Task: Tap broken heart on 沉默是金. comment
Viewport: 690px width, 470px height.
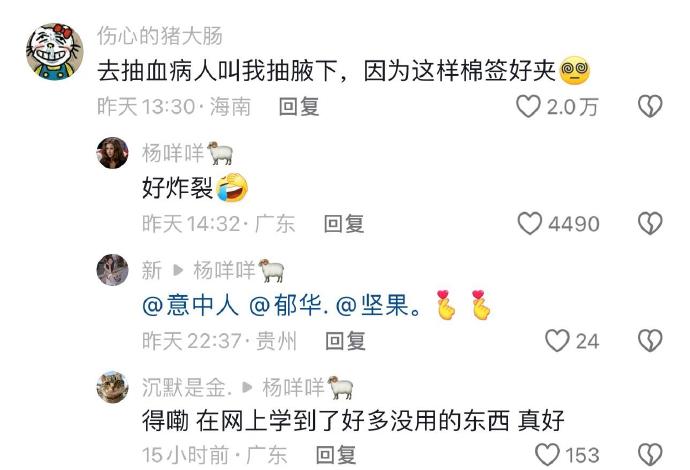Action: point(650,454)
